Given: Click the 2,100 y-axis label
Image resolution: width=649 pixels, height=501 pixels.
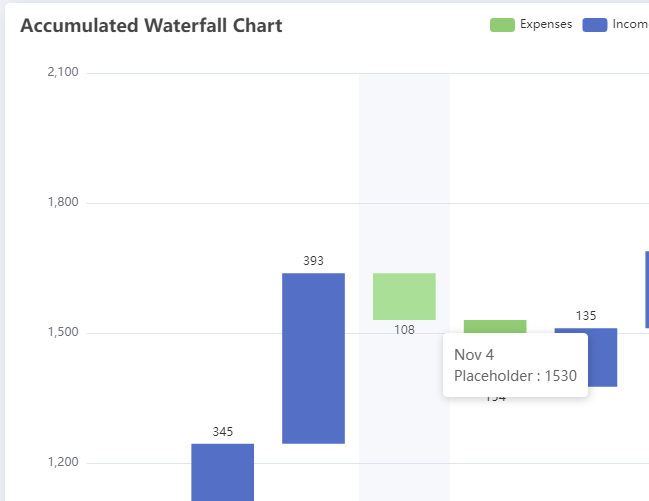Looking at the screenshot, I should (63, 73).
